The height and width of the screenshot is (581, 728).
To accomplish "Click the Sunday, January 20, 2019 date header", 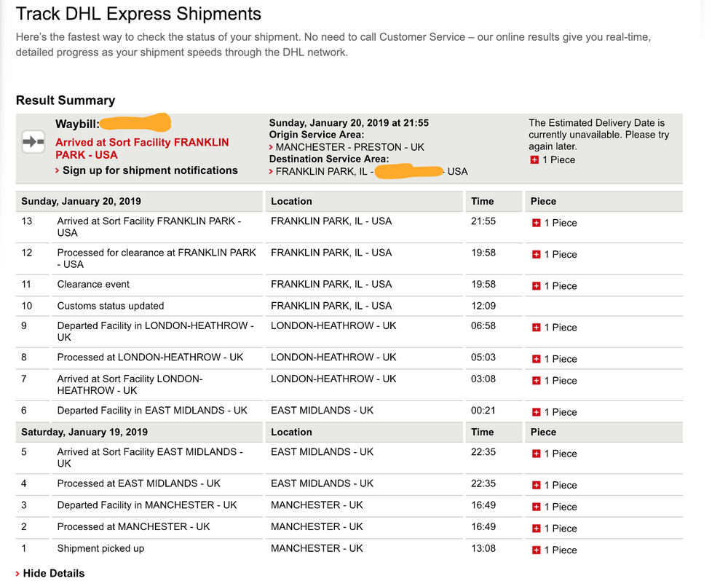I will click(81, 202).
